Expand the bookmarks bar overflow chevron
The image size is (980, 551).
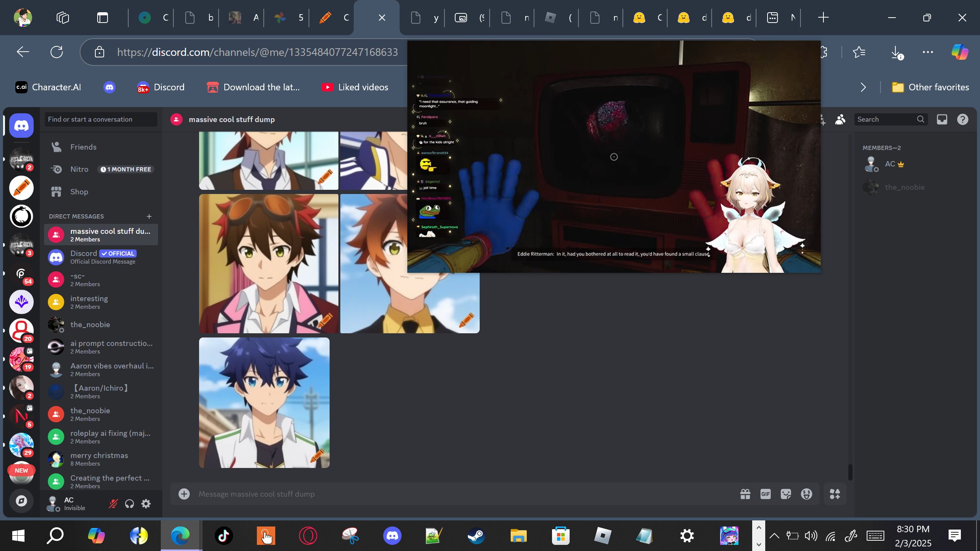point(863,87)
